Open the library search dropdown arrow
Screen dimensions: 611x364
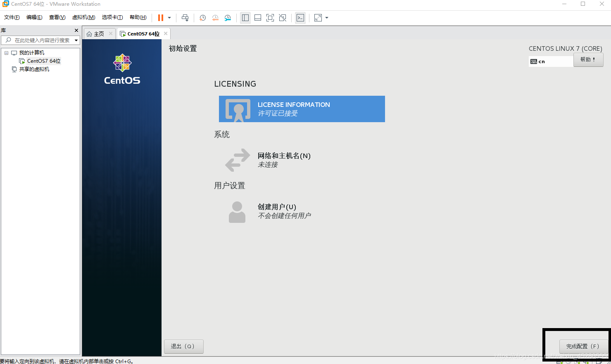76,40
